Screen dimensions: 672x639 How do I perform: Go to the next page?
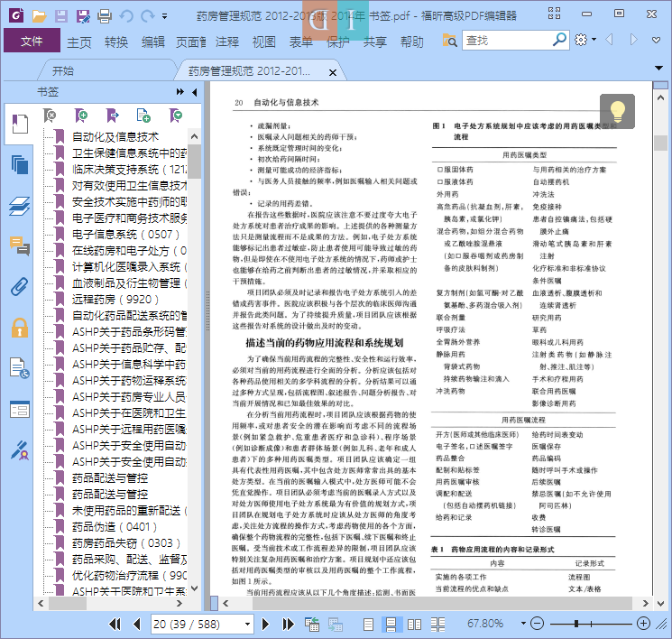pos(265,624)
